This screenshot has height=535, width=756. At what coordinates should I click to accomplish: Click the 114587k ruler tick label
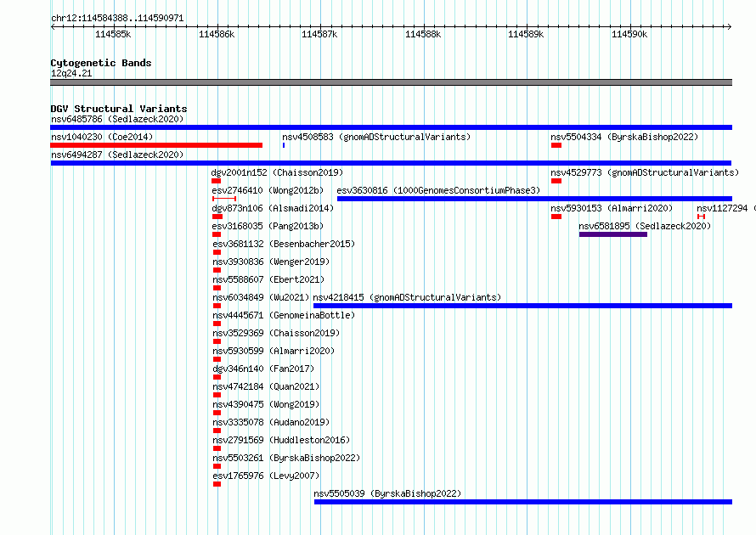tap(319, 34)
